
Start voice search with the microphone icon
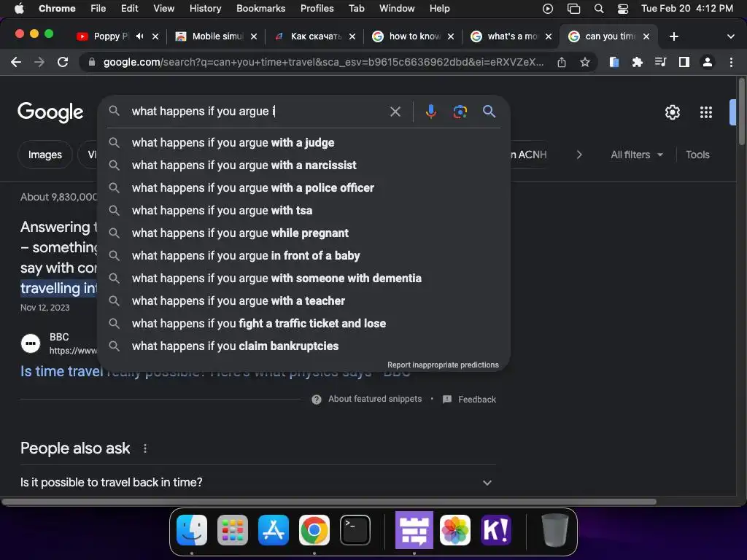point(430,112)
